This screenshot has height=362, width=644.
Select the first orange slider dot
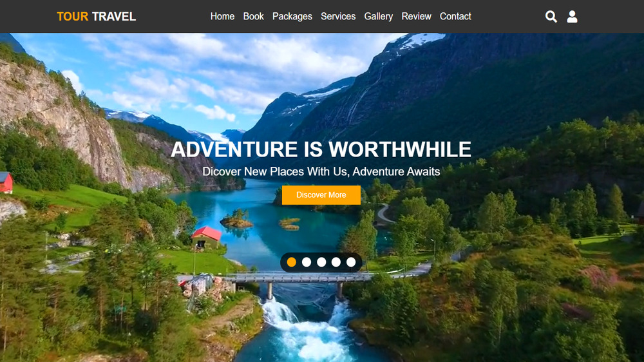(292, 262)
